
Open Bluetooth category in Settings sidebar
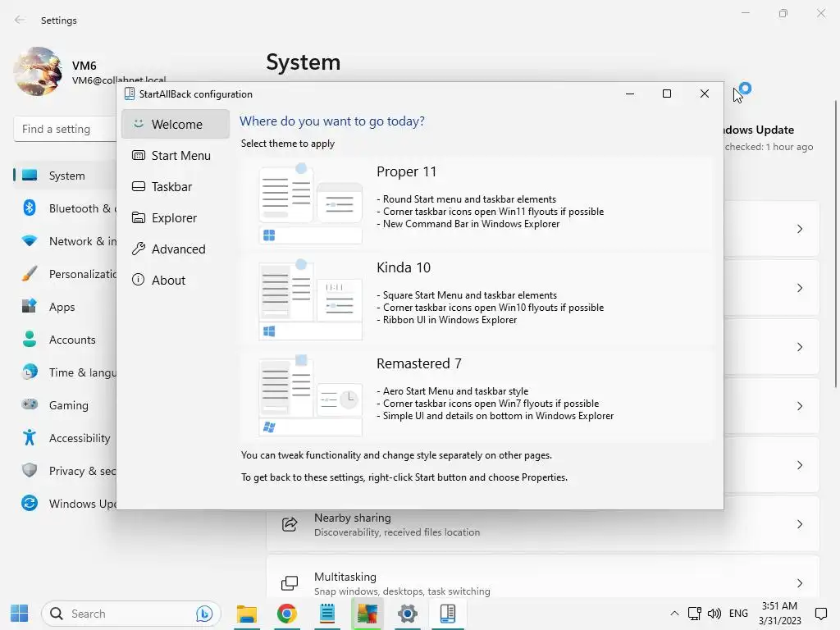(x=65, y=208)
